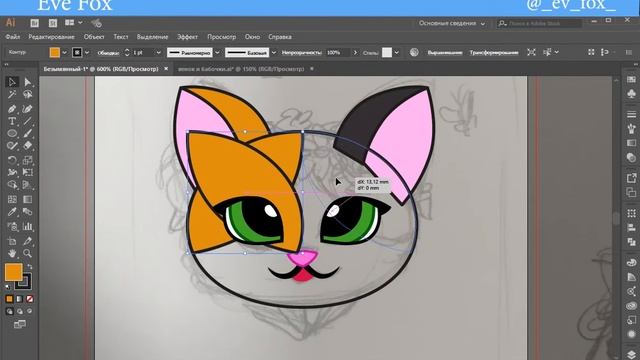Viewport: 640px width, 360px height.
Task: Select the Ellipse tool
Action: [x=12, y=133]
